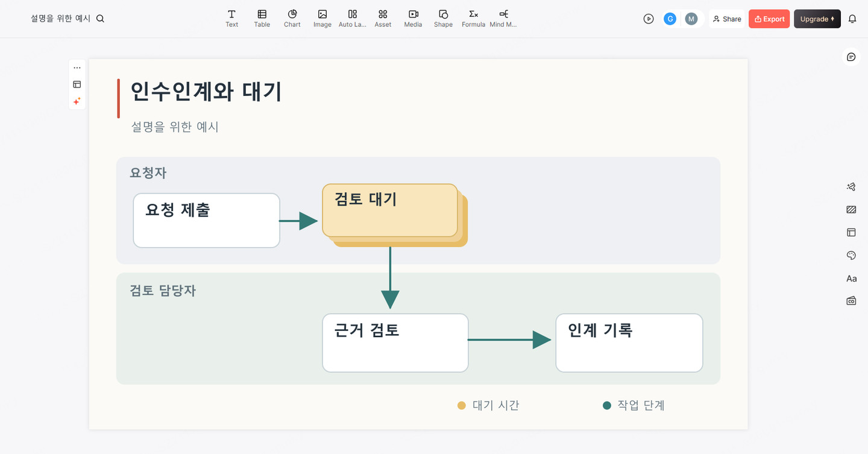Click the search magnifier next to the title

(101, 19)
